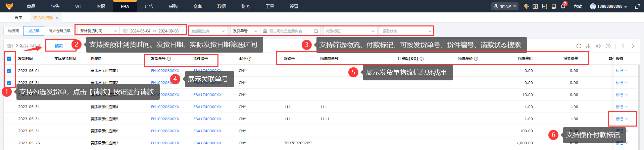Screen dimensions: 644x150
Task: Check the 2023-05-26 row checkbox
Action: pyautogui.click(x=9, y=143)
